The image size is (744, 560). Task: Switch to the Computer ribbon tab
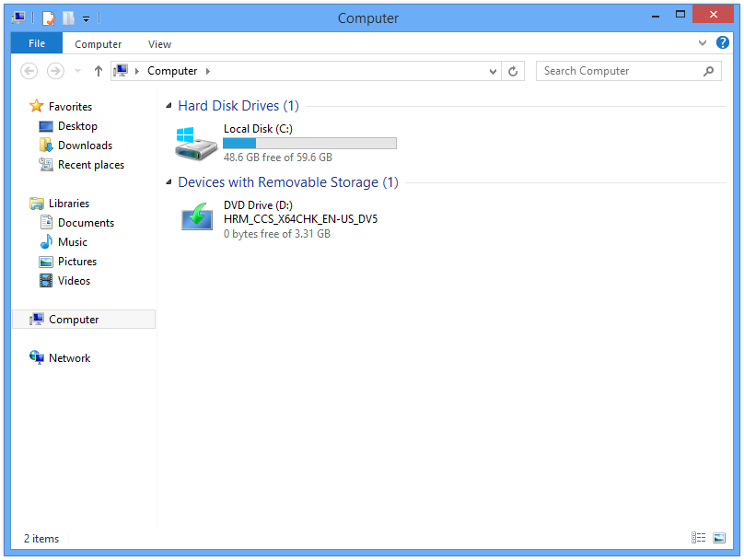click(x=98, y=44)
